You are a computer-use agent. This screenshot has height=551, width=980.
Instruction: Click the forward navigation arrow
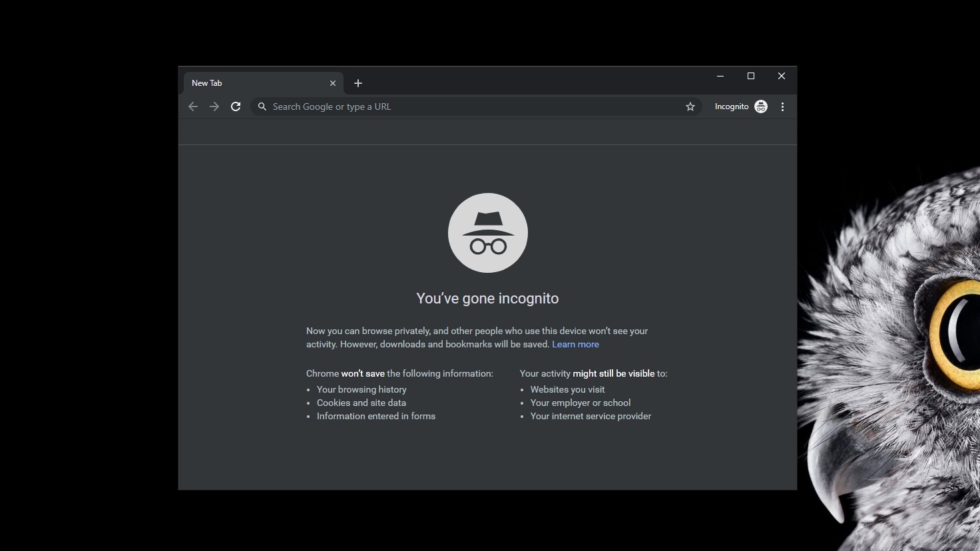pyautogui.click(x=214, y=106)
